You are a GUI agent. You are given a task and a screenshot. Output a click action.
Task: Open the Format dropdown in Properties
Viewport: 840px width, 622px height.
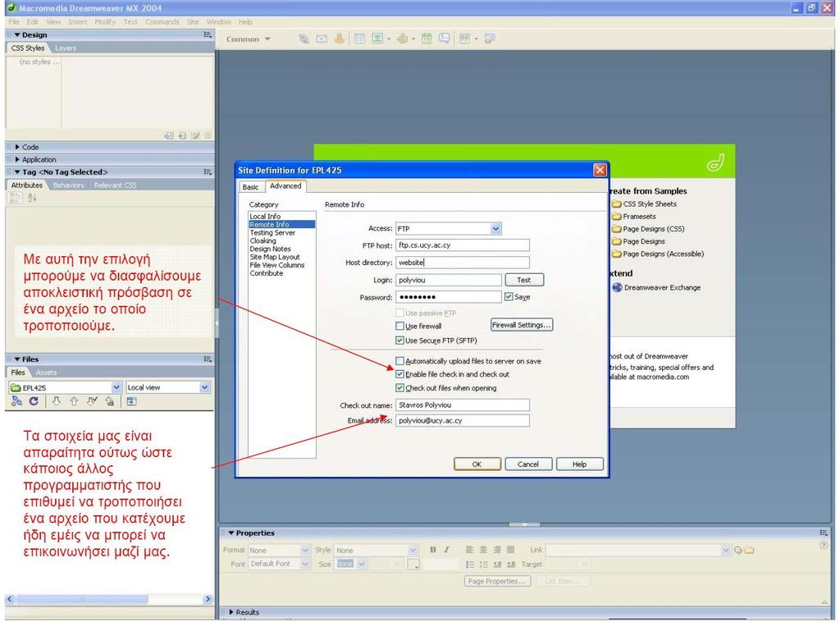coord(305,551)
